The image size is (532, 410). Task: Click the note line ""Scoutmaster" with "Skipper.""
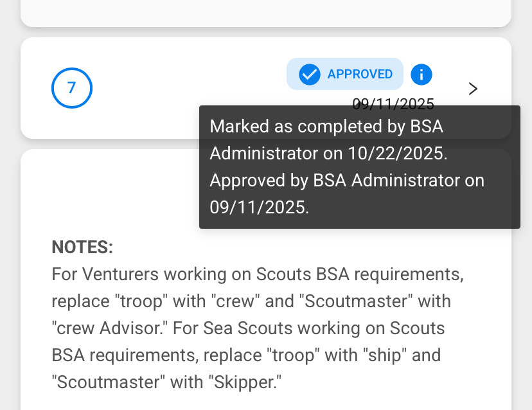pyautogui.click(x=167, y=382)
